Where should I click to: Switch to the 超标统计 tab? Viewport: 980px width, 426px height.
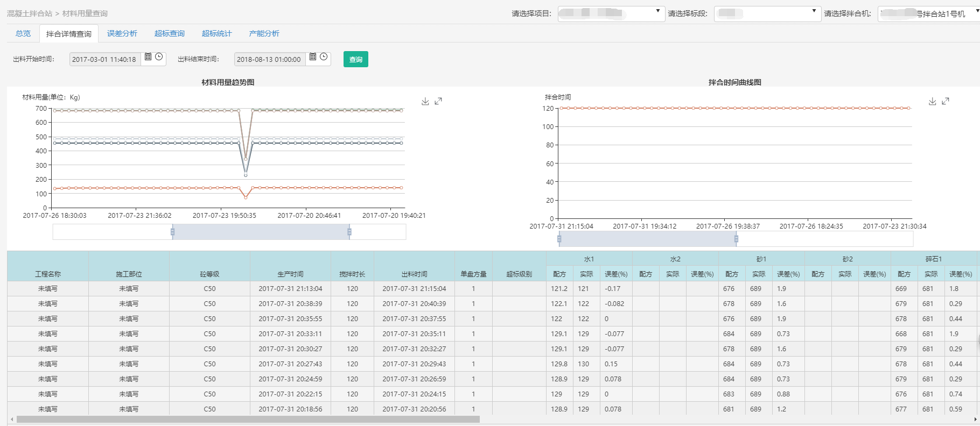tap(217, 33)
